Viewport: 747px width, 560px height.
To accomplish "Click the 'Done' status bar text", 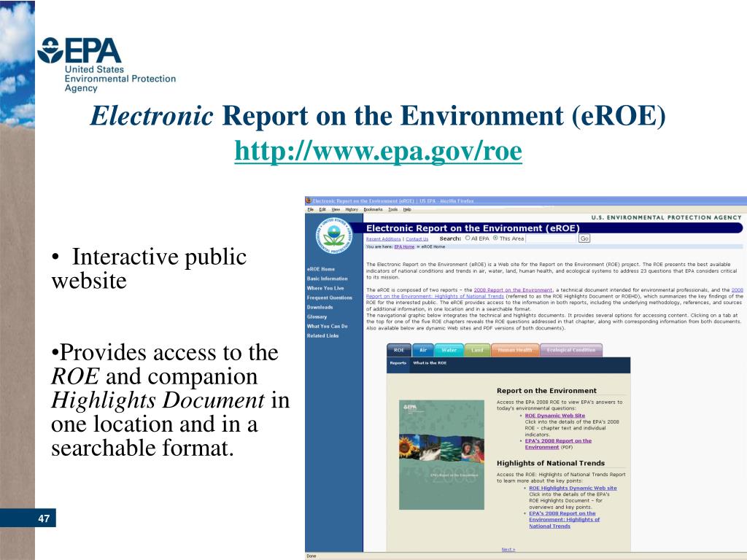I will pos(311,556).
